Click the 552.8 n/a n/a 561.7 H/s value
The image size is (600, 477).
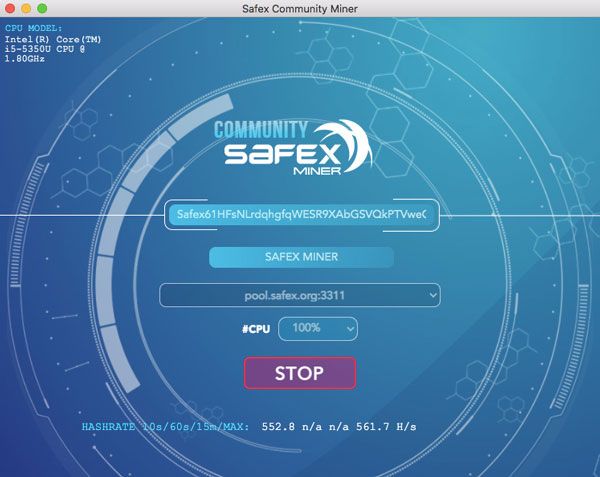coord(339,427)
